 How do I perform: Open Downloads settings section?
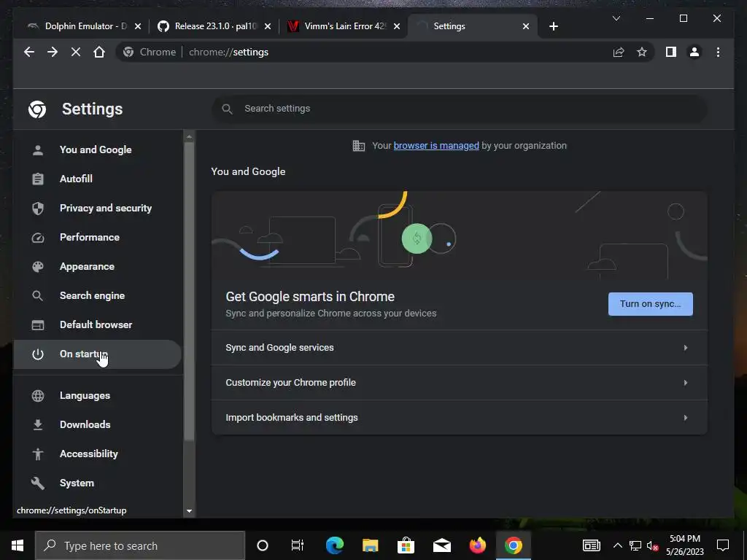[x=97, y=424]
